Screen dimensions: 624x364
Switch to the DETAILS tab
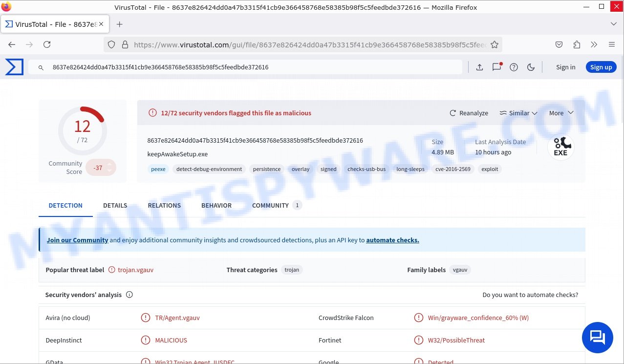pyautogui.click(x=115, y=205)
